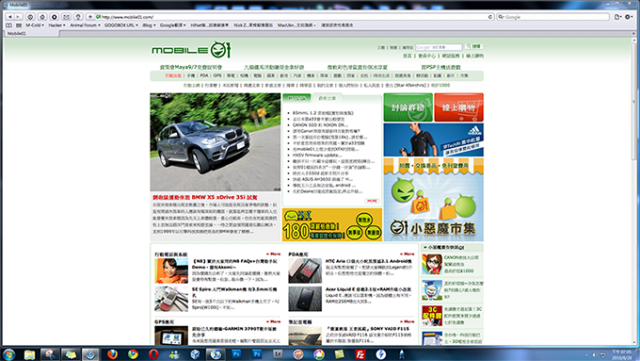Click the Mobile01 devil logo
This screenshot has width=640, height=361.
(x=191, y=50)
